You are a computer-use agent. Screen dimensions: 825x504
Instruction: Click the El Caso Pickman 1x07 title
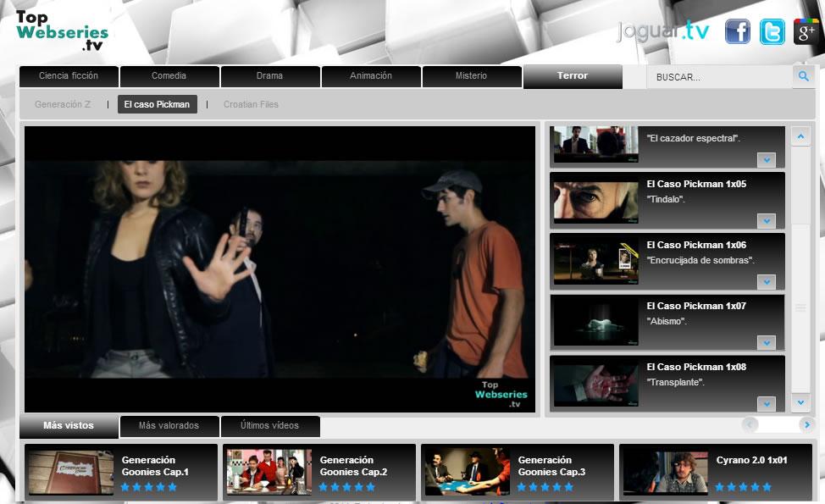[696, 306]
